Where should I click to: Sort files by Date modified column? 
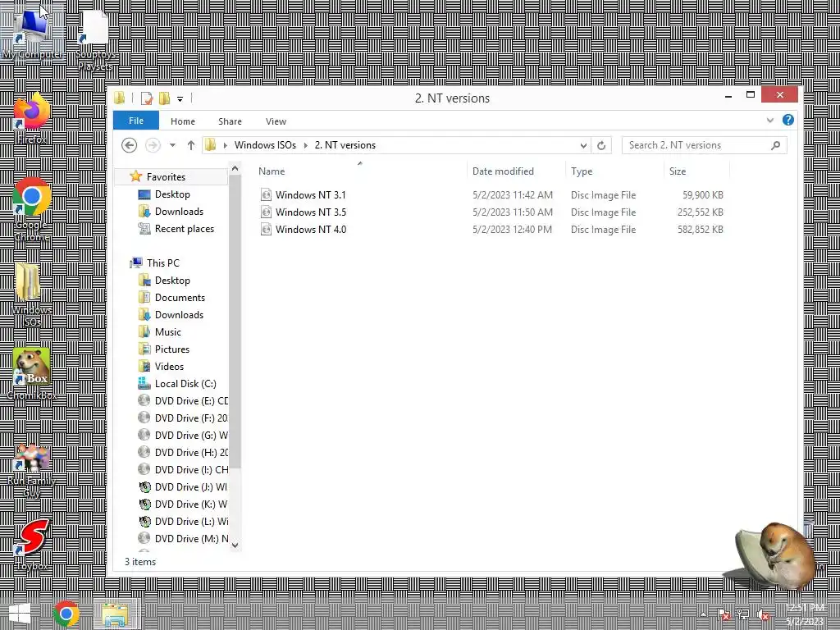coord(516,171)
